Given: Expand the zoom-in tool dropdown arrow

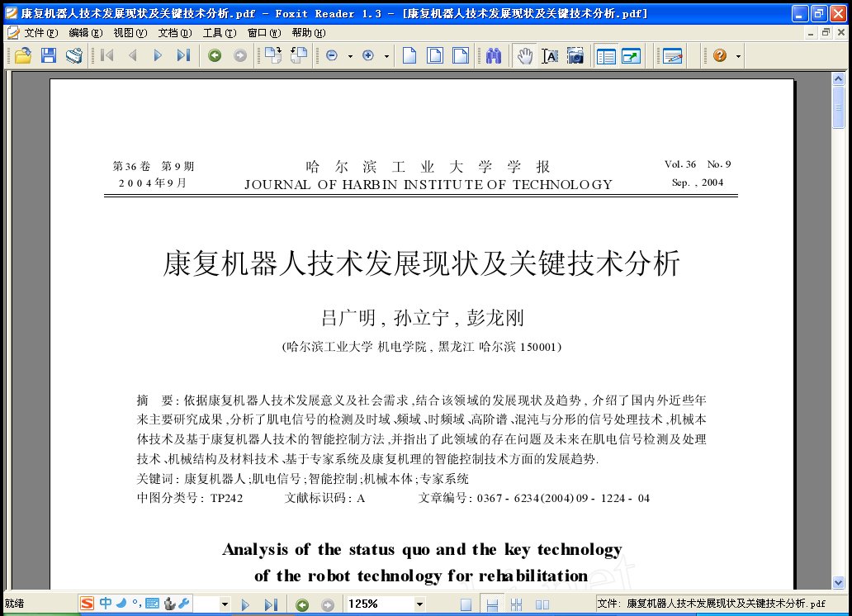Looking at the screenshot, I should 386,55.
